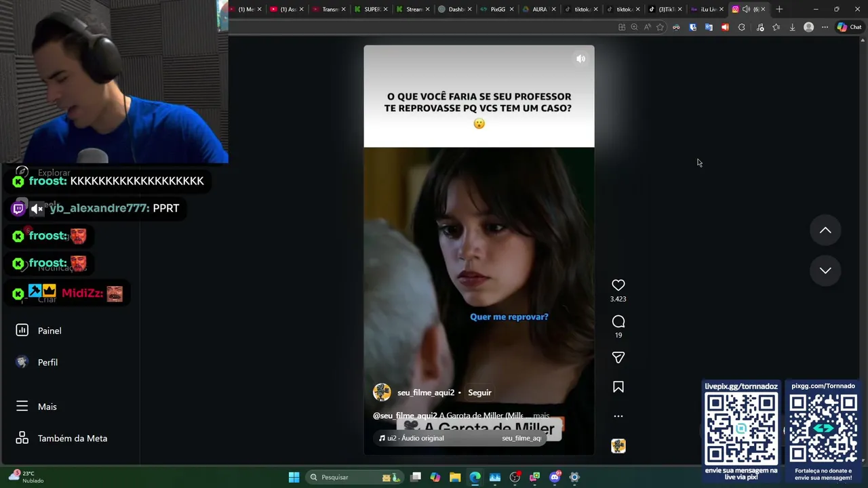Go to the next reel with down chevron

[x=825, y=270]
